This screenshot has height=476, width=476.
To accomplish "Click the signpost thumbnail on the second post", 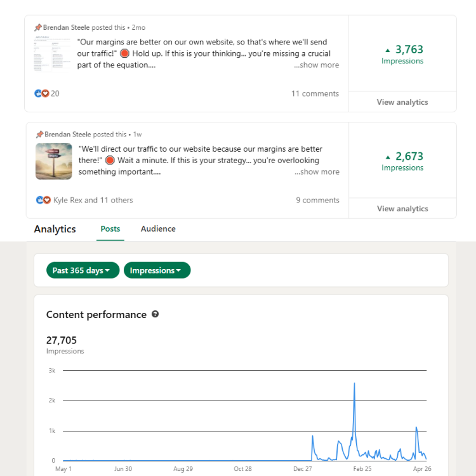I will tap(54, 161).
